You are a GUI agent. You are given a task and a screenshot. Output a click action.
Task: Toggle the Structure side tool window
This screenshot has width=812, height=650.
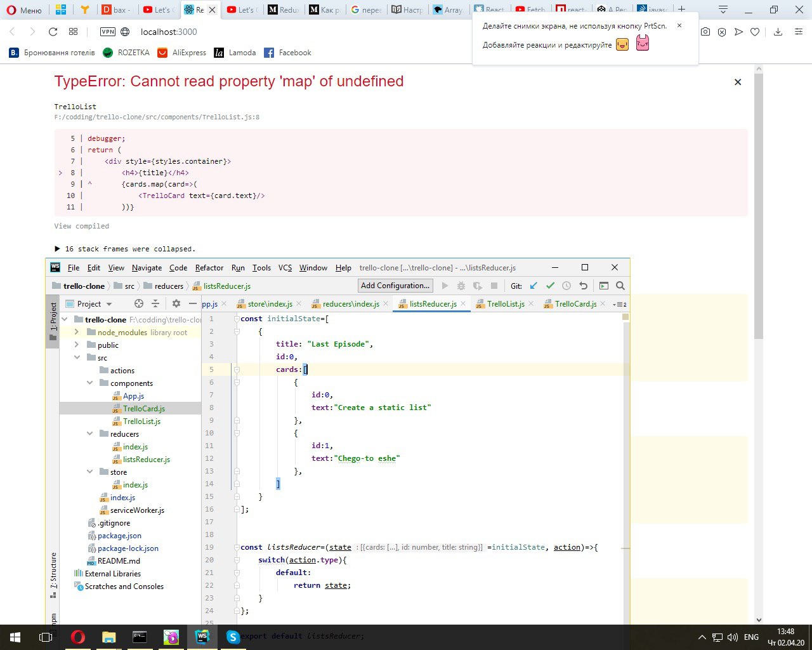[x=53, y=571]
